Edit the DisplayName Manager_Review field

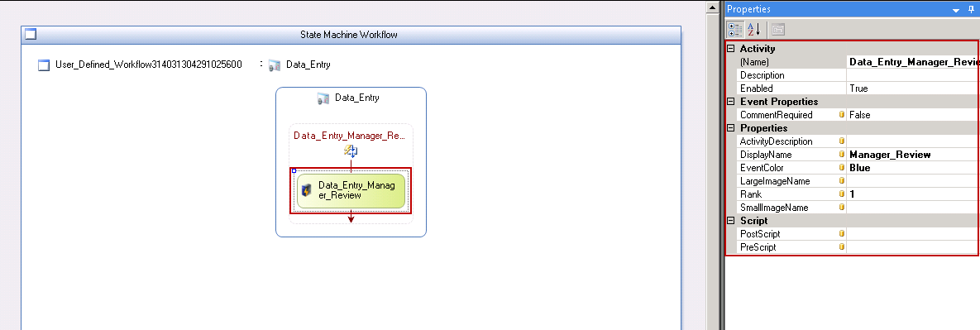[x=912, y=155]
